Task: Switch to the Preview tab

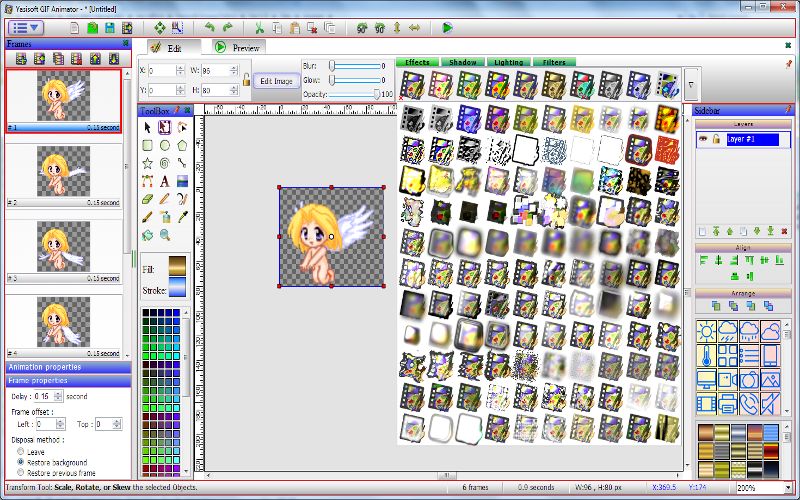Action: coord(238,47)
